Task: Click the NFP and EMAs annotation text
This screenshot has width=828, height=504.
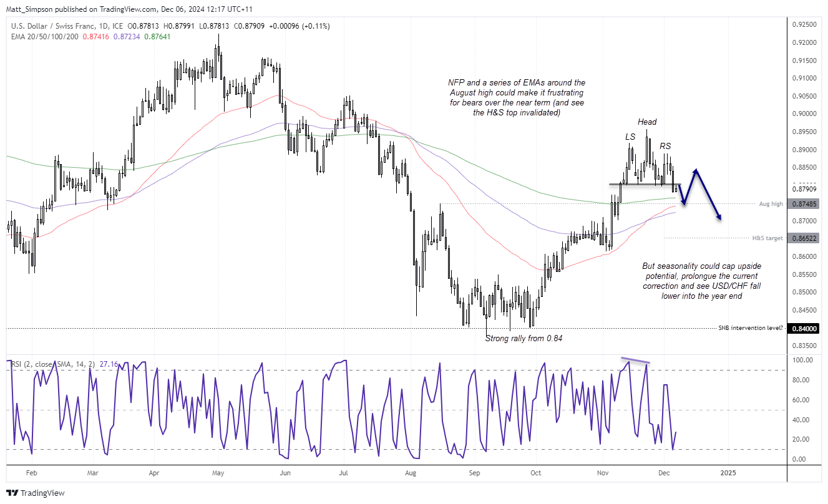Action: 516,97
